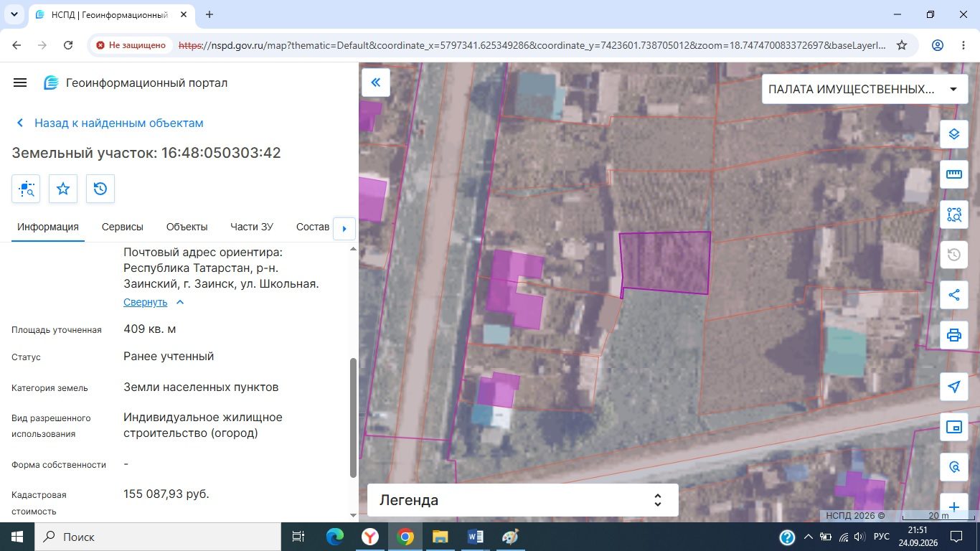Viewport: 980px width, 551px height.
Task: Click the Windows Поиск search box
Action: 157,537
